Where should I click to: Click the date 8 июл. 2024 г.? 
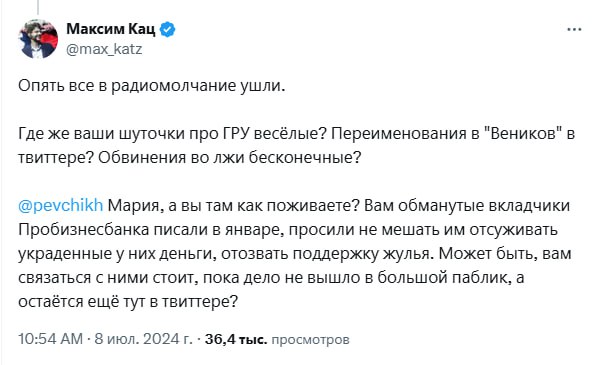click(144, 339)
